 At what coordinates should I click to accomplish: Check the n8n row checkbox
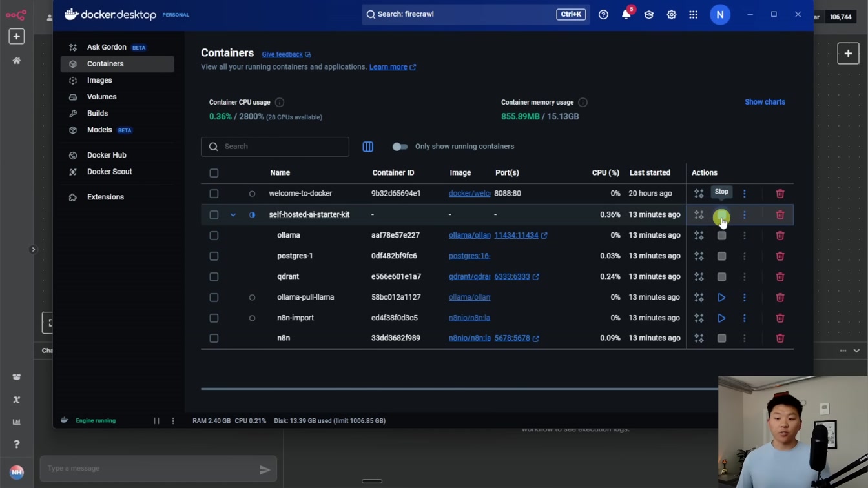coord(214,338)
